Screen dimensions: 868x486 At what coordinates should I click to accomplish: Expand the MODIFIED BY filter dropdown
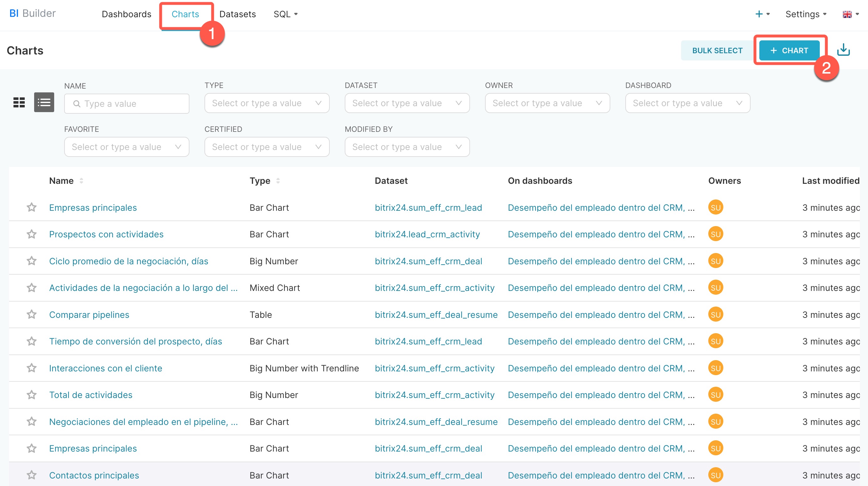407,147
